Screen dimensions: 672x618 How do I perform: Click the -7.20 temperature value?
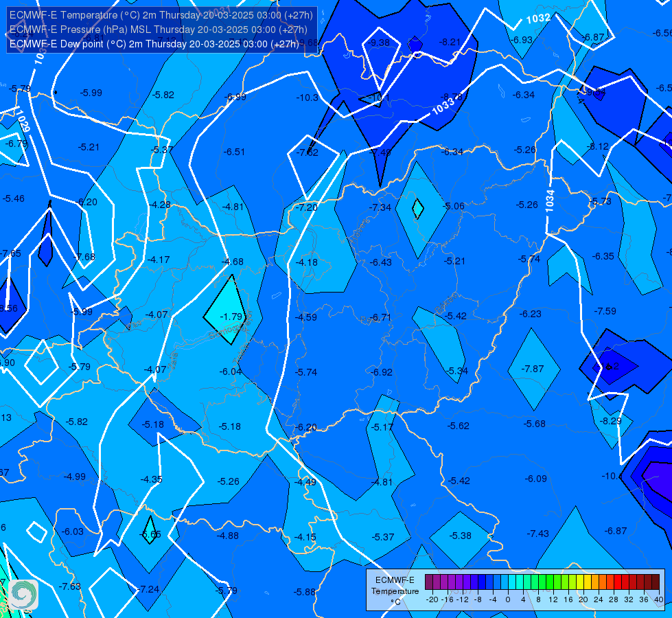(x=306, y=207)
